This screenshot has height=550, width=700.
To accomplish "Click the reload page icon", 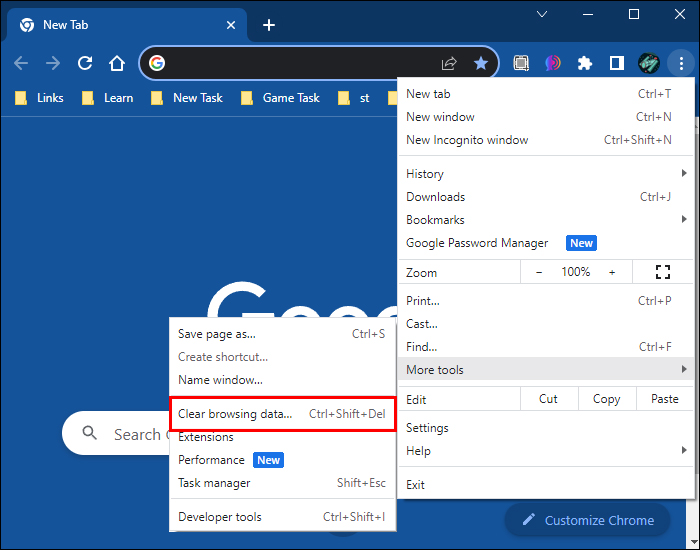I will pos(85,63).
